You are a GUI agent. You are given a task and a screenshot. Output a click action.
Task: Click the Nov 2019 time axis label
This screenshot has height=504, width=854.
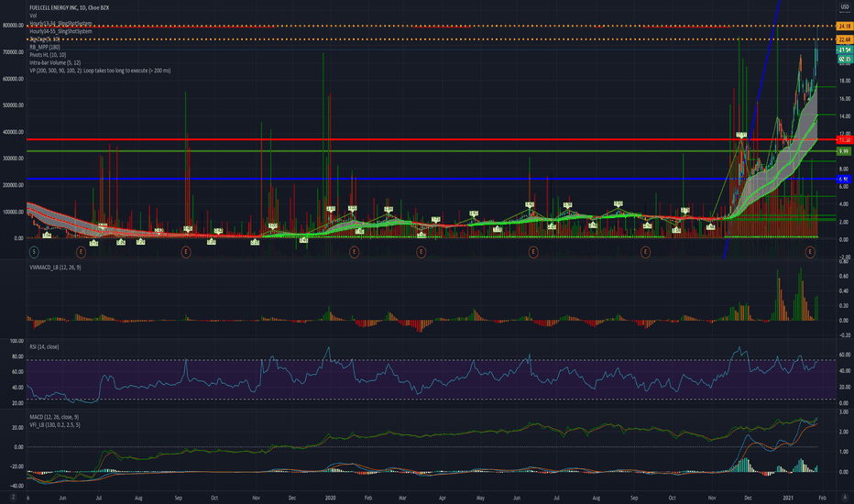[256, 498]
